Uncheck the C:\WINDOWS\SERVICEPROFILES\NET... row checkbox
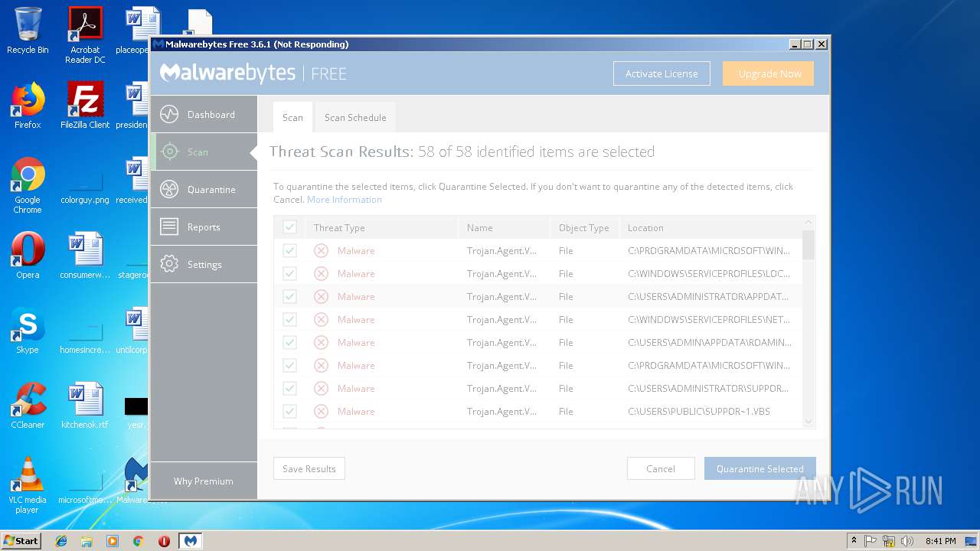The width and height of the screenshot is (980, 551). [289, 319]
